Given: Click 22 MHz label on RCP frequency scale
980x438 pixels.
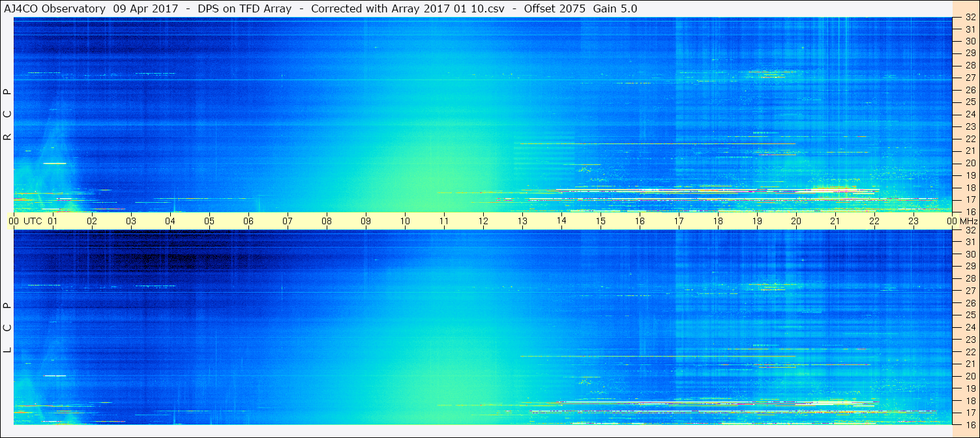Looking at the screenshot, I should pos(970,139).
